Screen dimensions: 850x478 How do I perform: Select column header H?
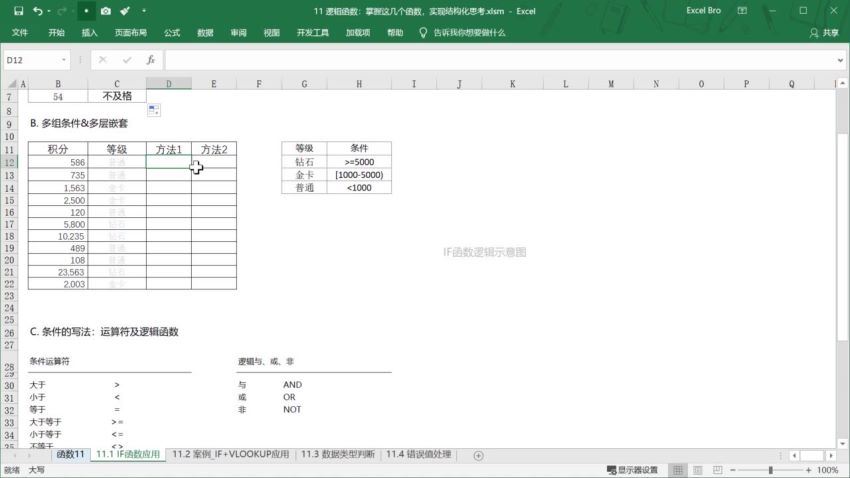click(358, 84)
